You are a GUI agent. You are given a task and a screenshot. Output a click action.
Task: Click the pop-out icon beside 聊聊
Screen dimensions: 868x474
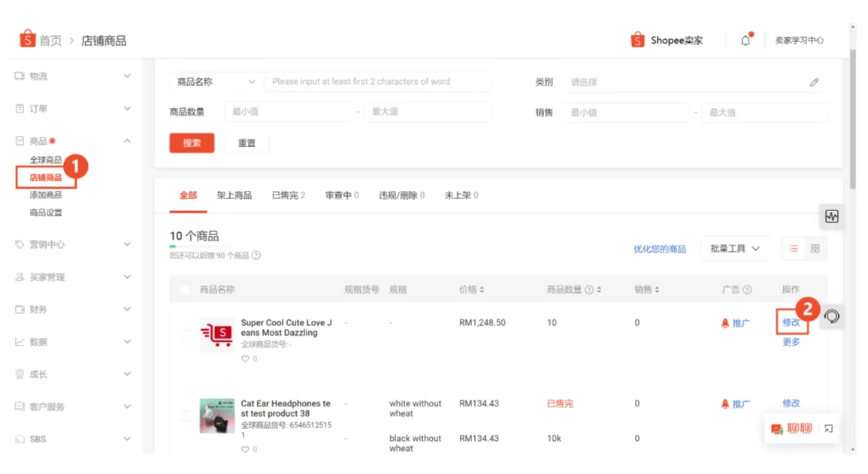(x=829, y=427)
